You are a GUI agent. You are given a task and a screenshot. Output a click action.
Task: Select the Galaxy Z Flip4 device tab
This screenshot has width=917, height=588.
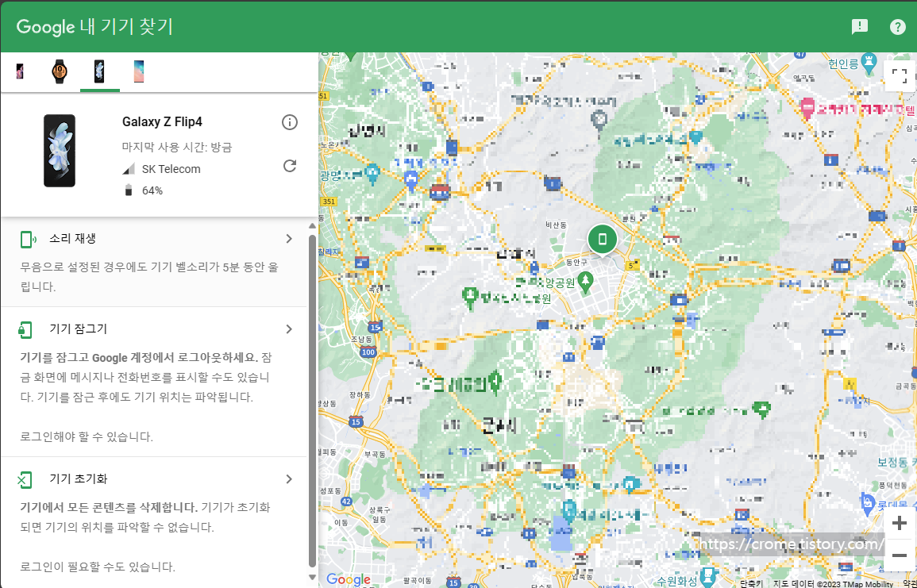(x=99, y=72)
